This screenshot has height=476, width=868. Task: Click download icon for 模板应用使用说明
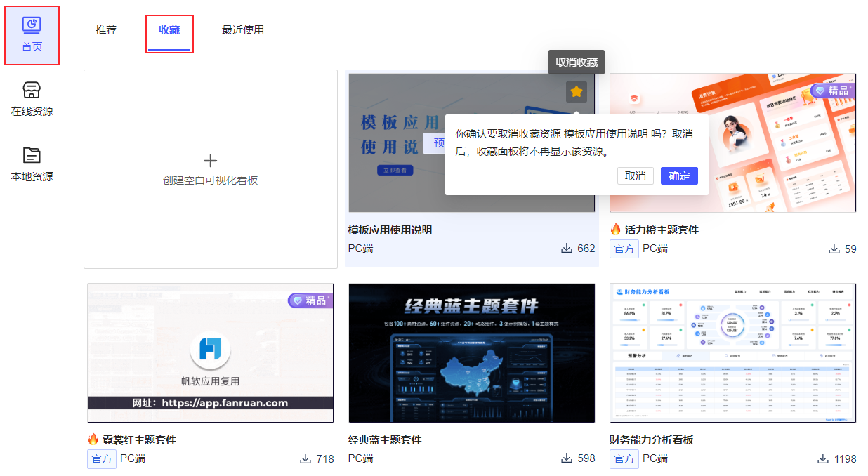point(567,249)
